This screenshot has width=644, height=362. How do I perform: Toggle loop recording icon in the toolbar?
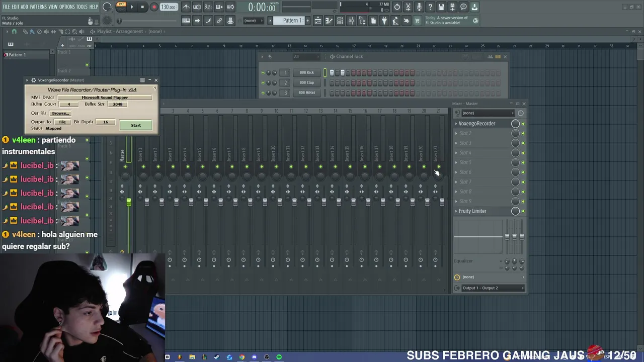pos(230,7)
